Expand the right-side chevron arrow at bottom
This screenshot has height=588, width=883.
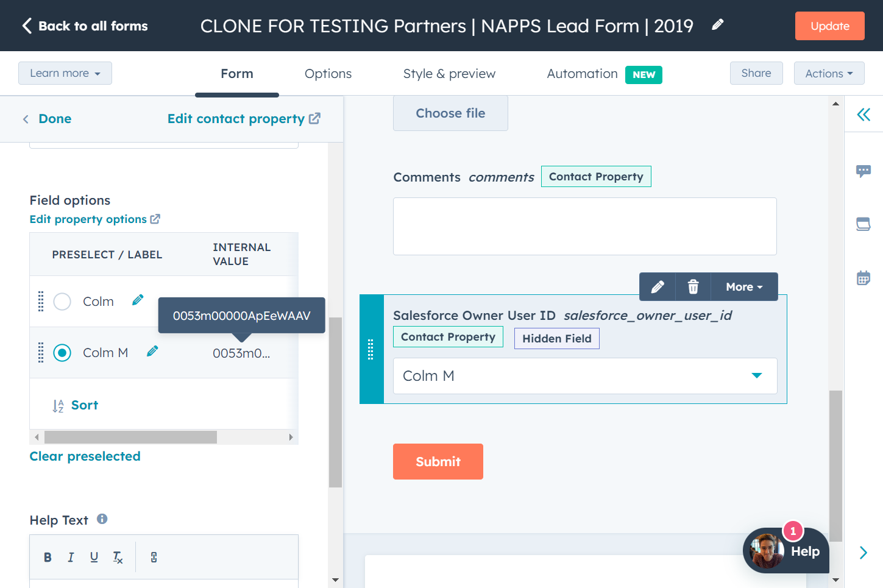863,553
